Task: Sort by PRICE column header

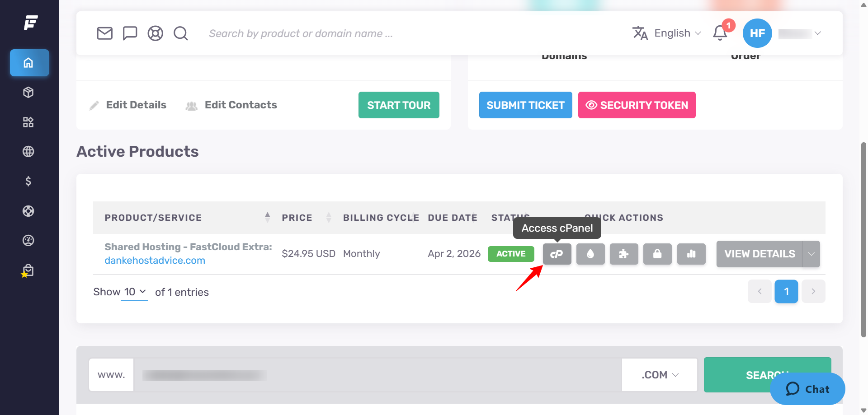Action: pos(307,218)
